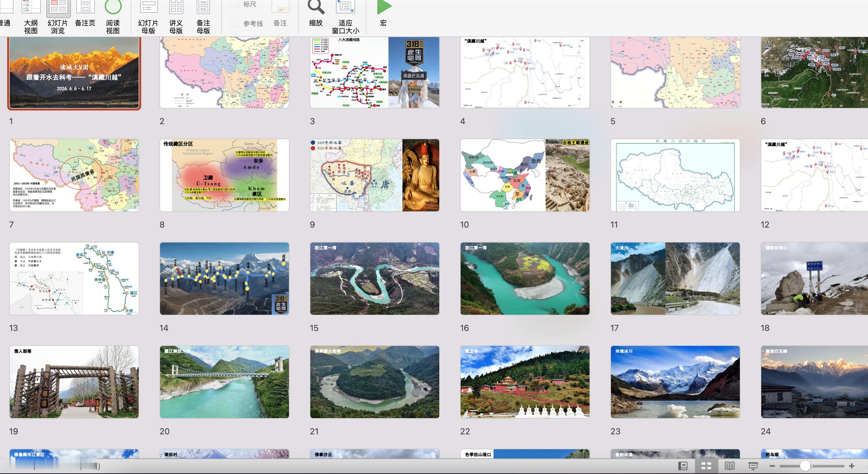Screen dimensions: 868x474
Task: Enable the Guides (参考线) checkbox
Action: pyautogui.click(x=234, y=23)
